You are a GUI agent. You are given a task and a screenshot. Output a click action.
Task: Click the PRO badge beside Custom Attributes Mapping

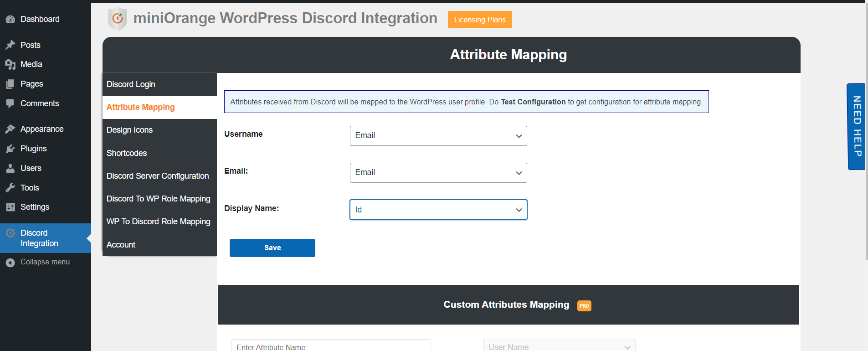pos(584,306)
